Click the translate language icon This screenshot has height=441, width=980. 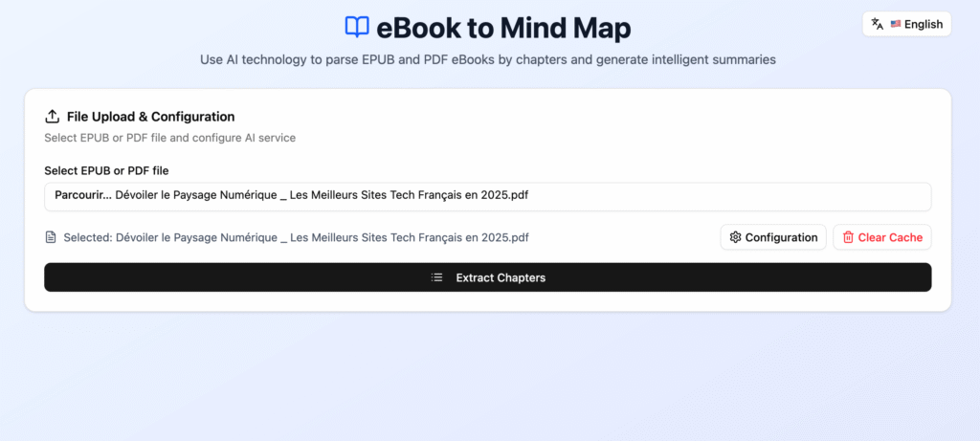coord(878,24)
